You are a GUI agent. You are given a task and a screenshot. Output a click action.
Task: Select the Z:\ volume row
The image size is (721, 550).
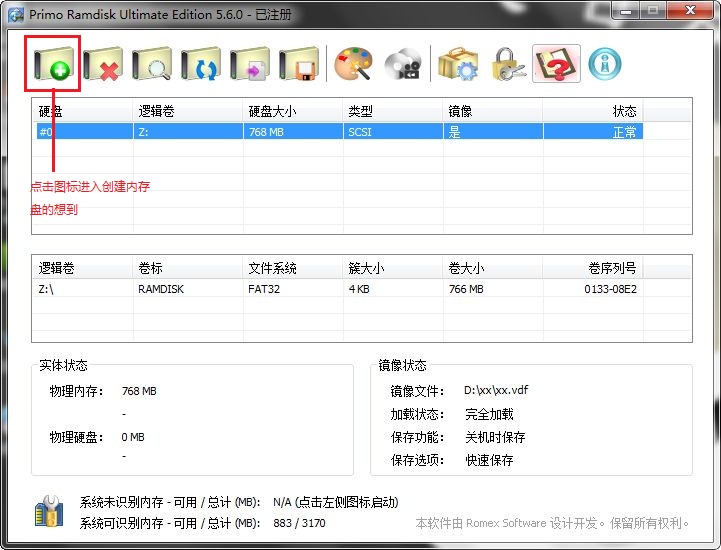tap(338, 289)
